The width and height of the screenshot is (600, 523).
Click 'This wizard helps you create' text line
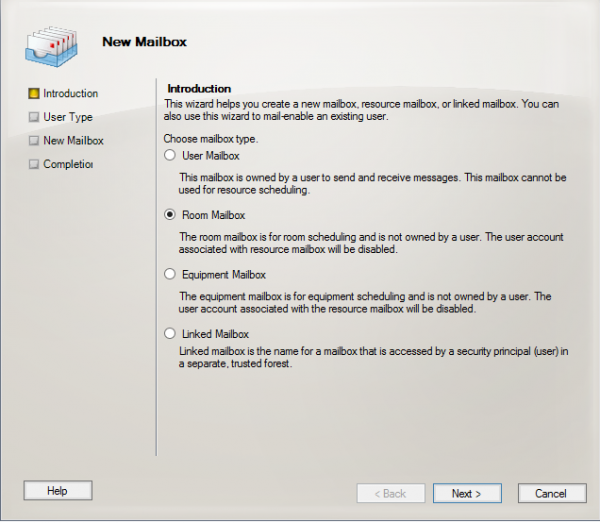[361, 104]
